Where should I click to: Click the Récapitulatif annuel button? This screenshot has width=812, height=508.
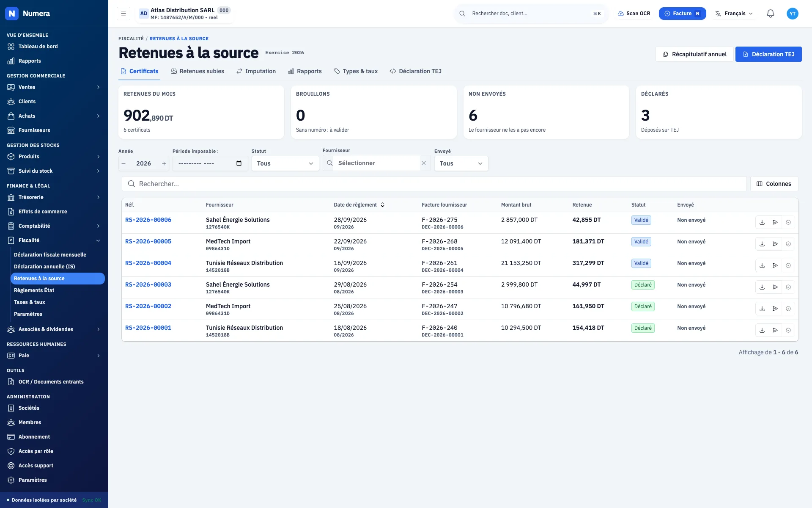click(694, 54)
